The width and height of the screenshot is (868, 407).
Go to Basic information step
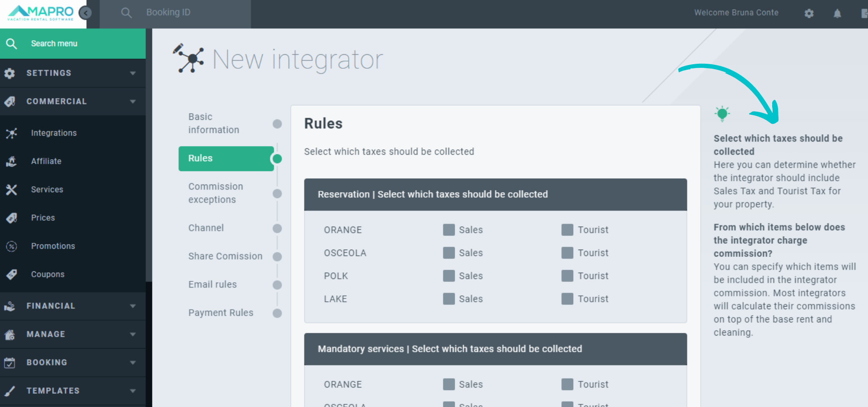click(x=214, y=123)
